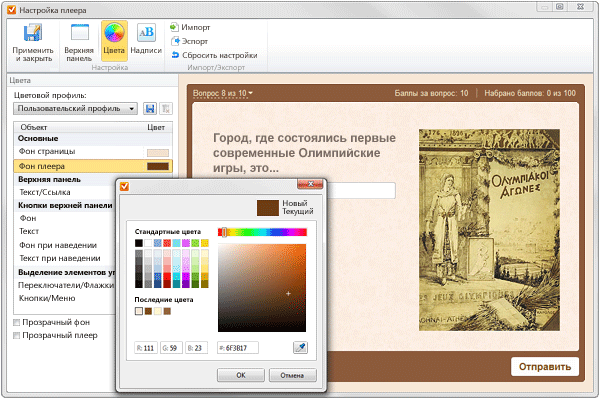Click the Import icon

pyautogui.click(x=174, y=27)
